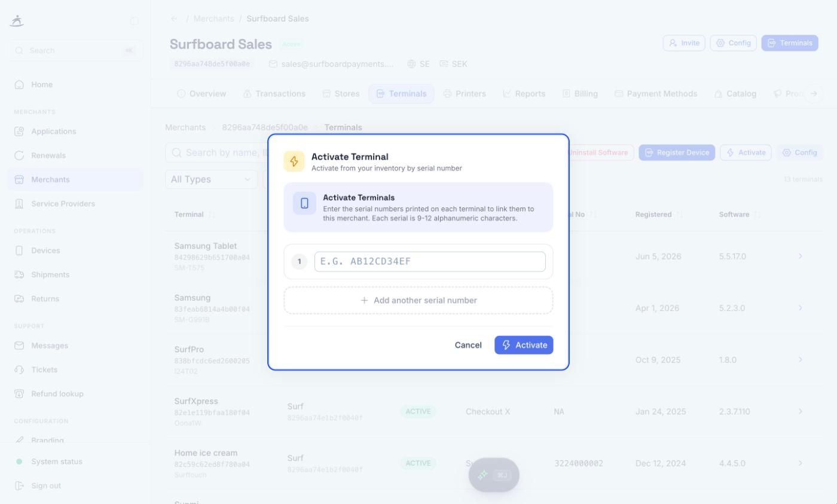Image resolution: width=837 pixels, height=504 pixels.
Task: Open Devices in the sidebar
Action: [x=75, y=251]
